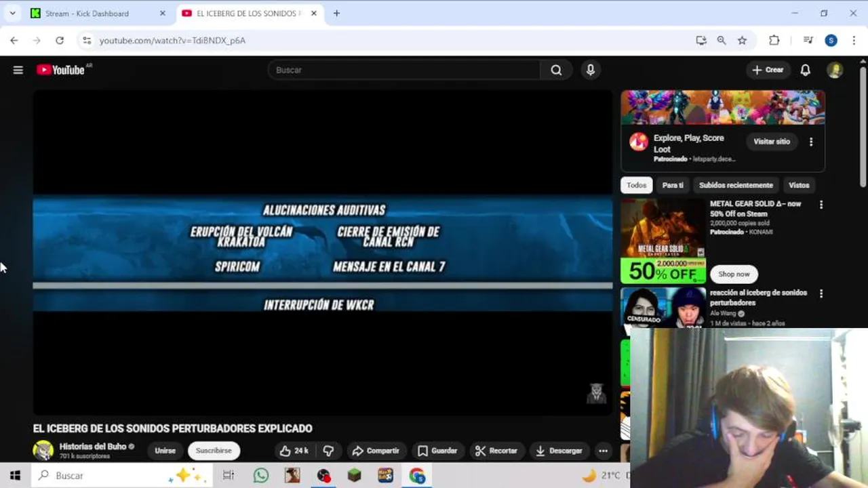This screenshot has width=868, height=488.
Task: Open Historias del Buho channel avatar
Action: click(43, 451)
